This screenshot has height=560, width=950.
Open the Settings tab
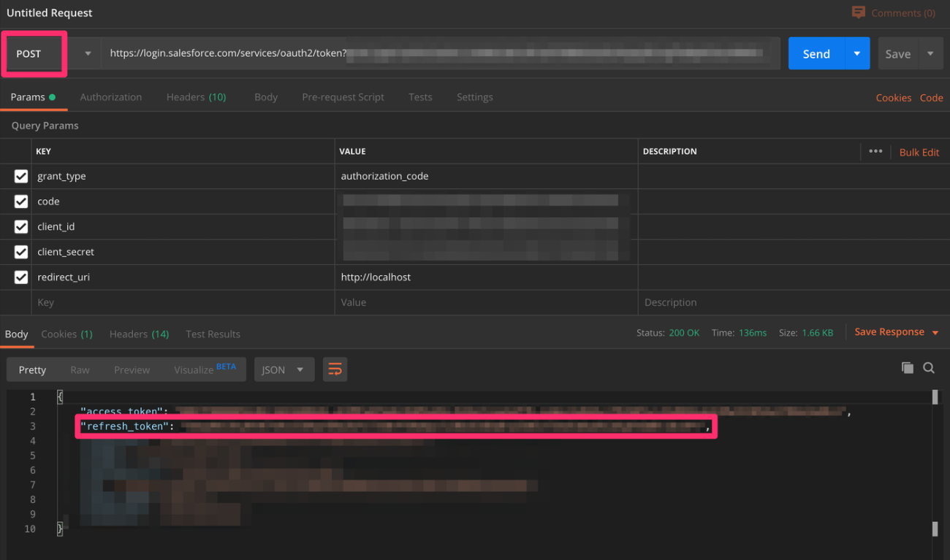(474, 97)
